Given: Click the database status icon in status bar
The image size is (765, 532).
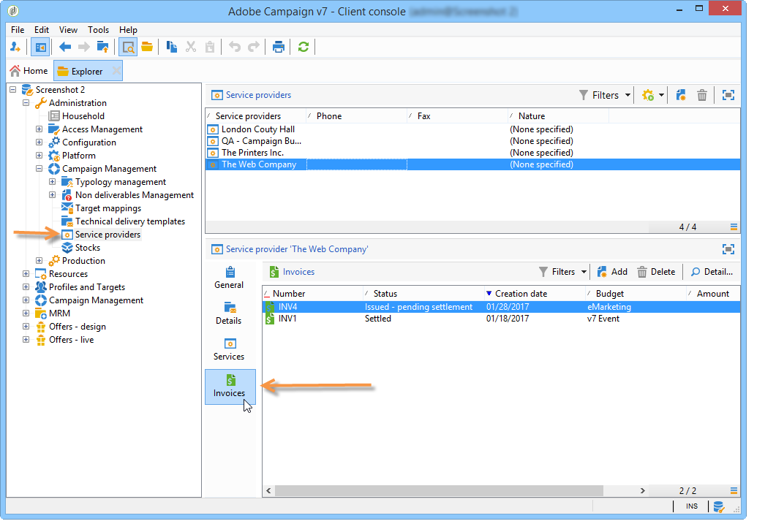Looking at the screenshot, I should (719, 506).
